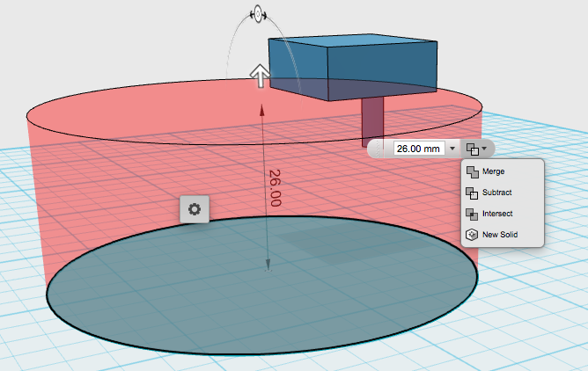Viewport: 588px width, 371px height.
Task: Choose Intersect from the operation menu
Action: pyautogui.click(x=503, y=214)
